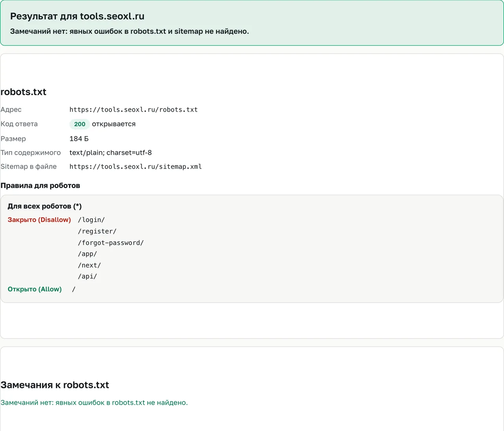Click the summary line 'Замечаний нет: явных ошибок в robots.txt и sitemap не найдено.'
This screenshot has width=504, height=431.
point(130,31)
